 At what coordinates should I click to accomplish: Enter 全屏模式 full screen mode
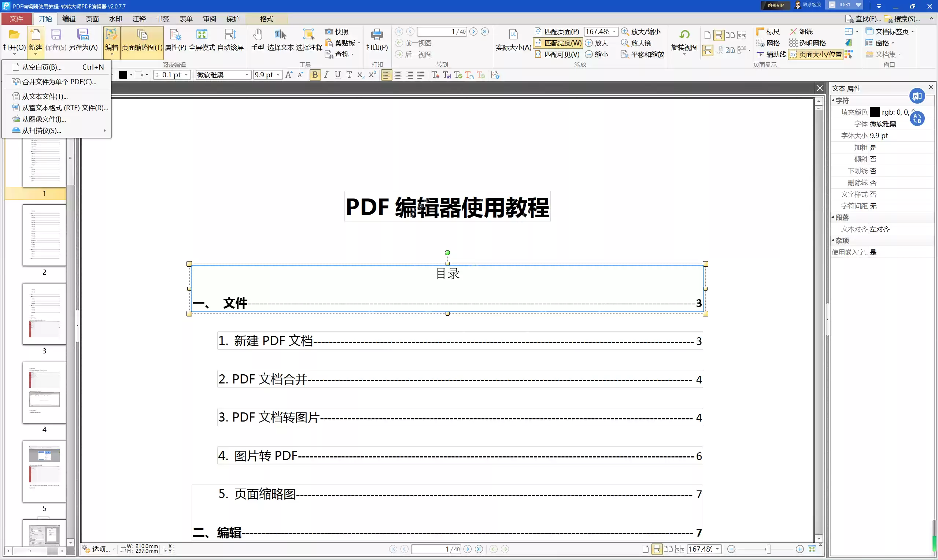(202, 39)
